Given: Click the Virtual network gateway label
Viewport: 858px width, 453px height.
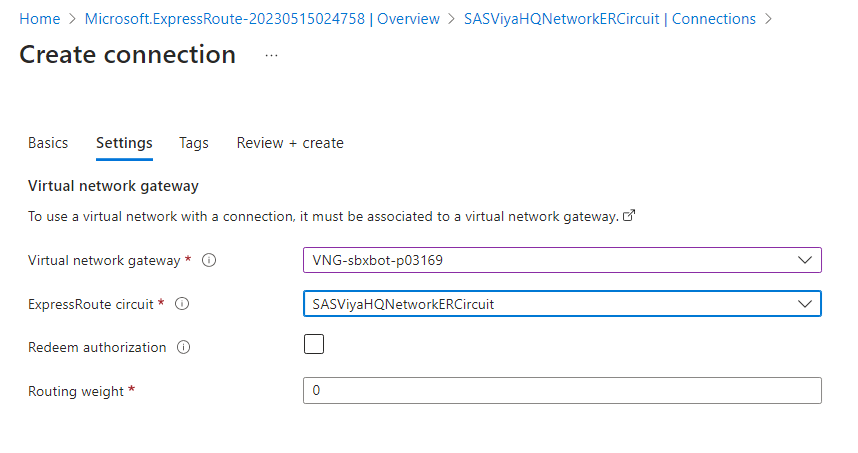Looking at the screenshot, I should tap(105, 261).
